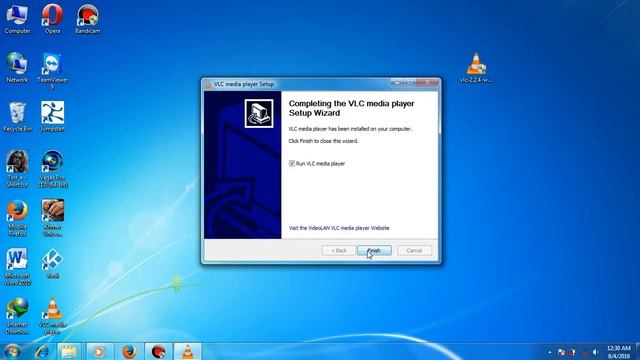
Task: Select the Kodi desktop shortcut
Action: tap(52, 264)
